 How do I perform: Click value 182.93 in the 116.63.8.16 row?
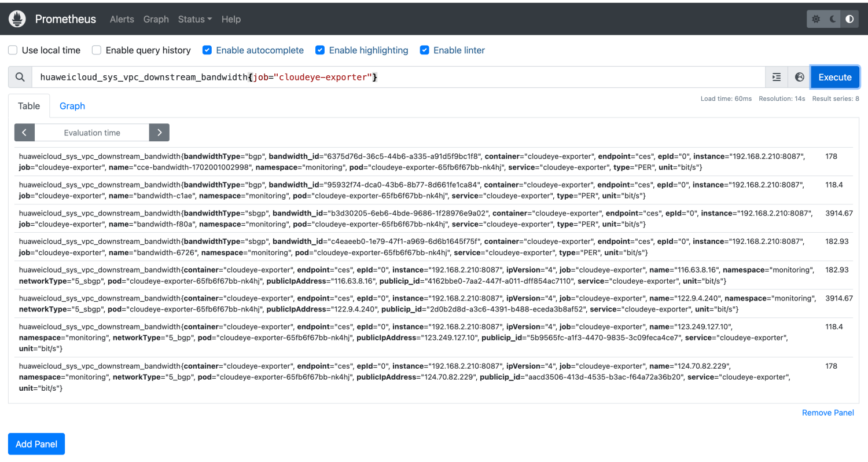[837, 270]
